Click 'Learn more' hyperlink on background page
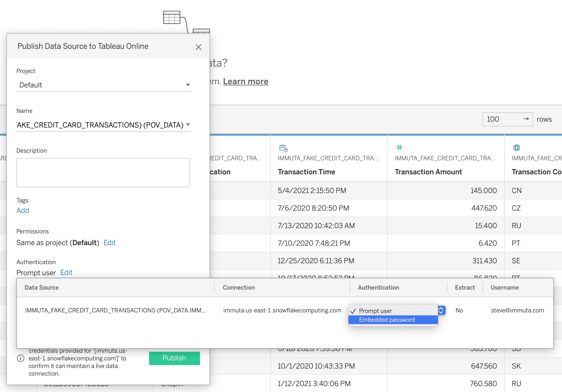 246,81
